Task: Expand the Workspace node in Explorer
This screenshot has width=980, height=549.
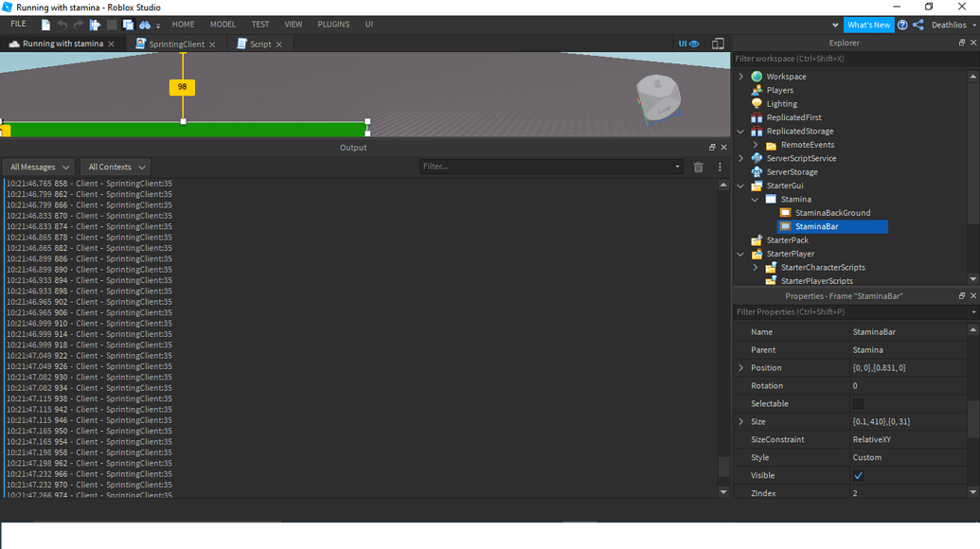Action: [740, 76]
